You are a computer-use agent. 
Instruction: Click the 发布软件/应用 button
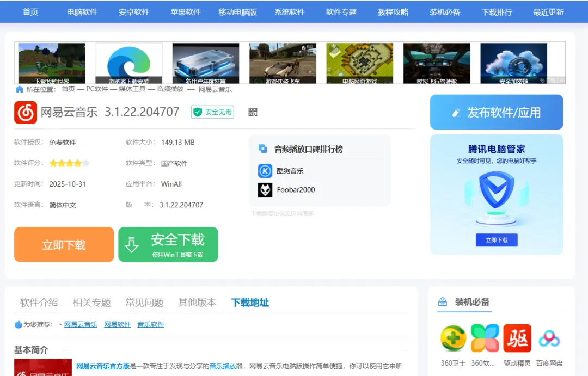497,112
